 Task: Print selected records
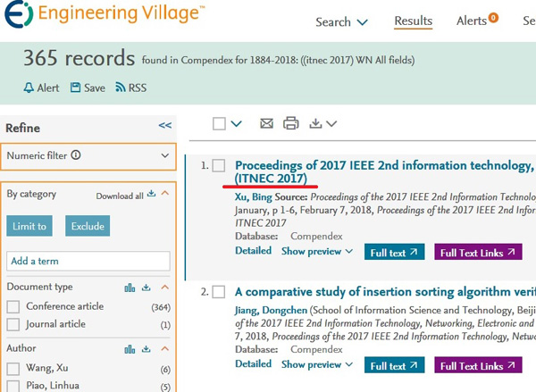291,123
